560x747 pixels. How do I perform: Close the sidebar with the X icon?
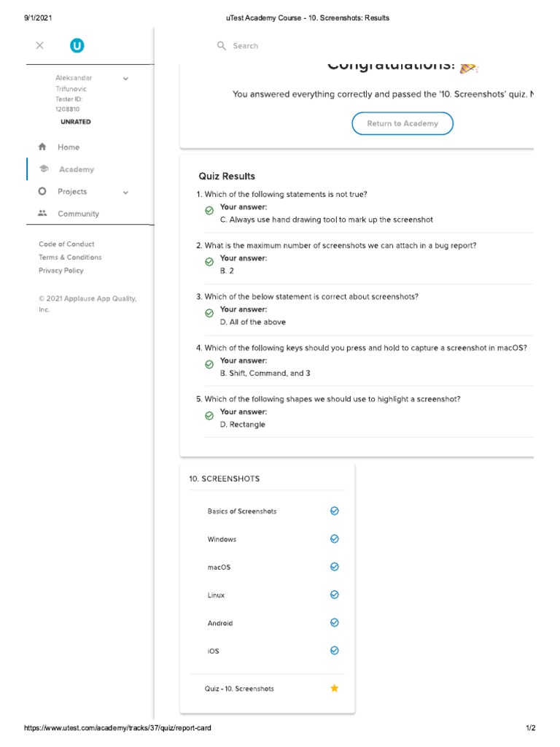pos(40,45)
